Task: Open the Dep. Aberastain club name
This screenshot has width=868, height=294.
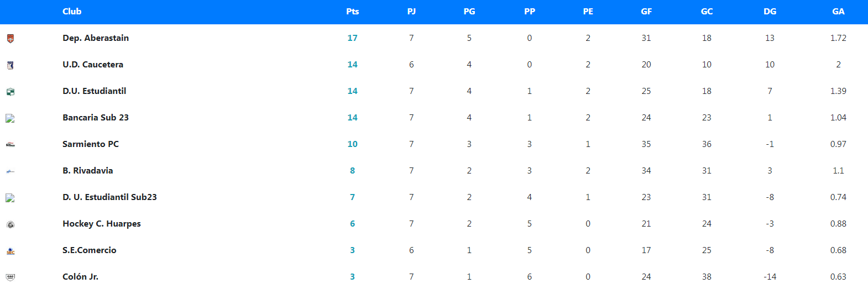Action: tap(96, 38)
